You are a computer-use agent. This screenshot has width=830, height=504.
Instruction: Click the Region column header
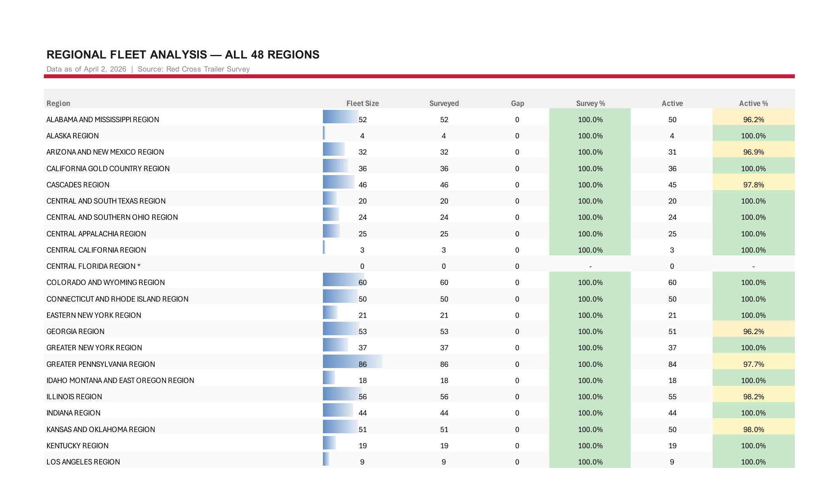pyautogui.click(x=58, y=103)
